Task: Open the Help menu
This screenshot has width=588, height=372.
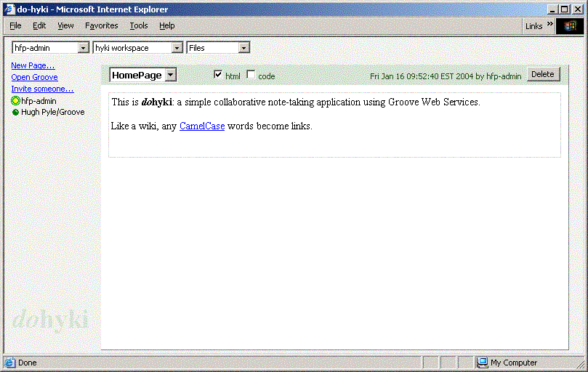Action: coord(167,25)
